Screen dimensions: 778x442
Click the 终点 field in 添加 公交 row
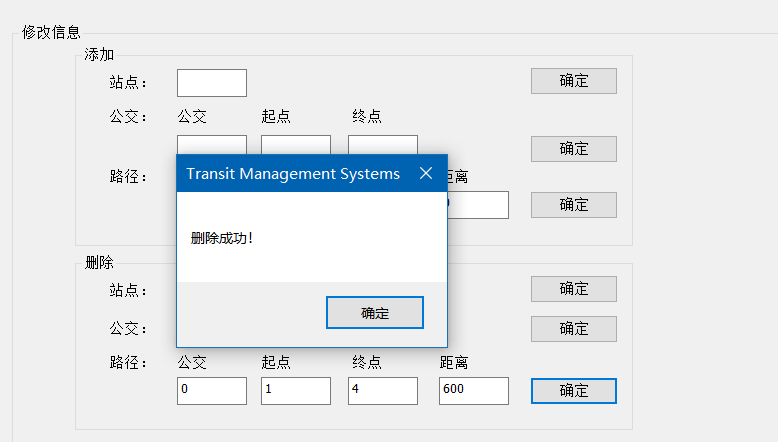383,144
